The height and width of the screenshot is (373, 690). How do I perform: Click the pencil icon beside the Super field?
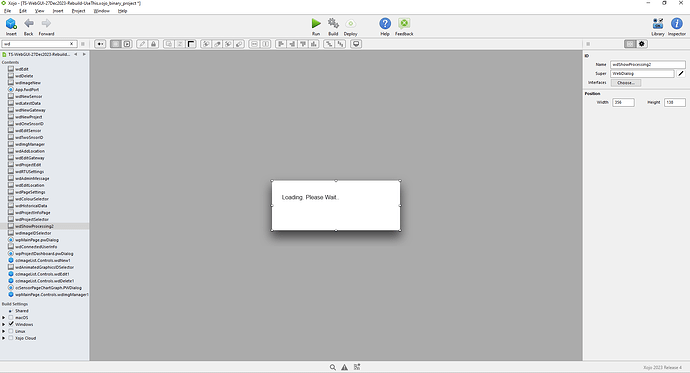681,74
